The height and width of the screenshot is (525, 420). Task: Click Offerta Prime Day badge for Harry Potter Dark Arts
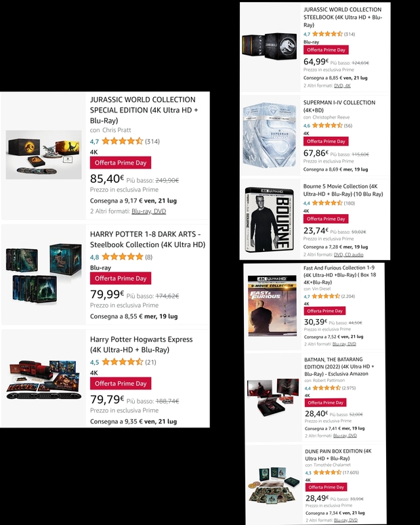point(121,278)
